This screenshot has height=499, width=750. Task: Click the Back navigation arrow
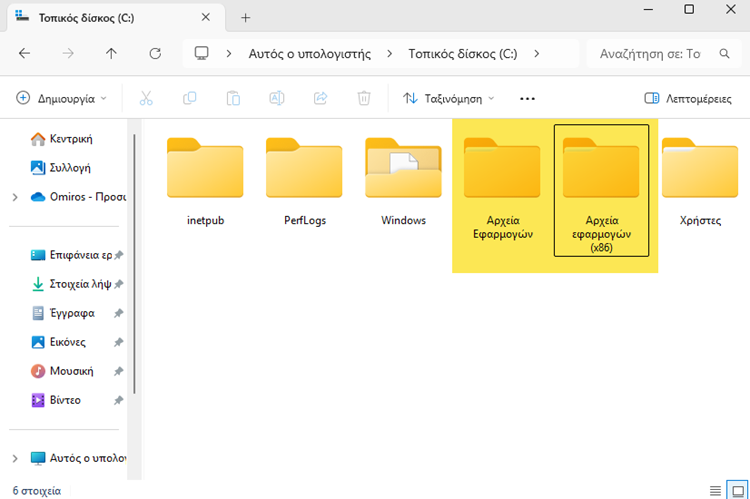click(x=24, y=53)
